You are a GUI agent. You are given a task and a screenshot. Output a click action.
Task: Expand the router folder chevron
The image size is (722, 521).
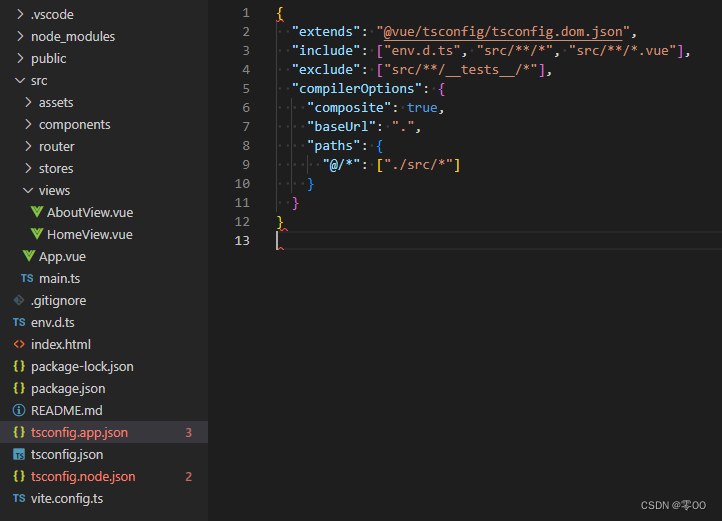[x=28, y=146]
